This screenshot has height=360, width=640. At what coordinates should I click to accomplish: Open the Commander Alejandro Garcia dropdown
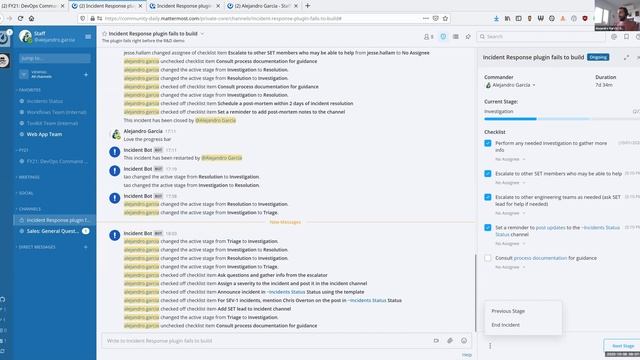(x=510, y=85)
